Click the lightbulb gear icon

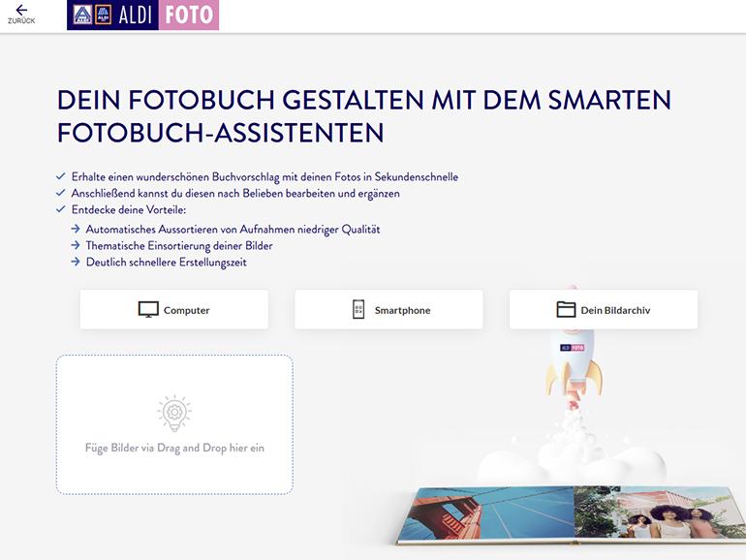click(x=174, y=413)
